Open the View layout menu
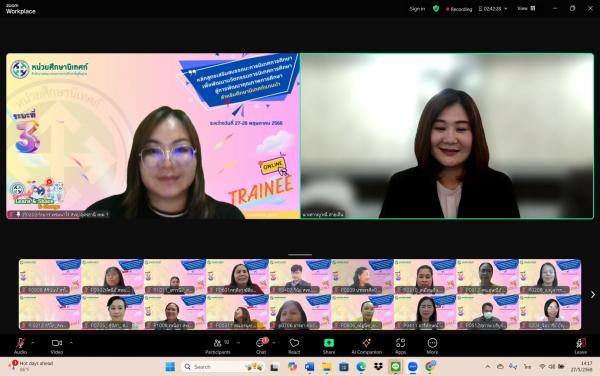The width and height of the screenshot is (600, 376). 527,8
